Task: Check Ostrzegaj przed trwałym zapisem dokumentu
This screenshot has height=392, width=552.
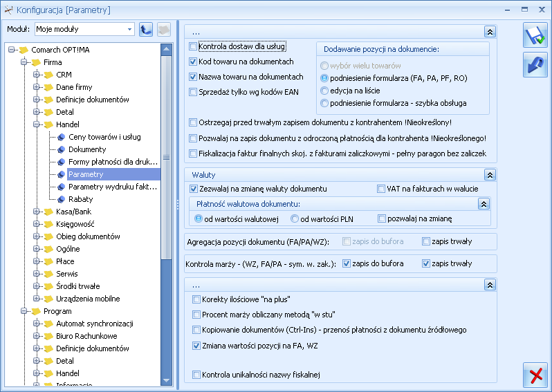Action: pyautogui.click(x=193, y=122)
